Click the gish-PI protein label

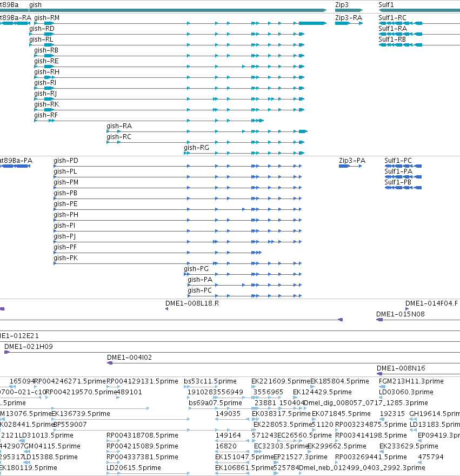[x=65, y=226]
